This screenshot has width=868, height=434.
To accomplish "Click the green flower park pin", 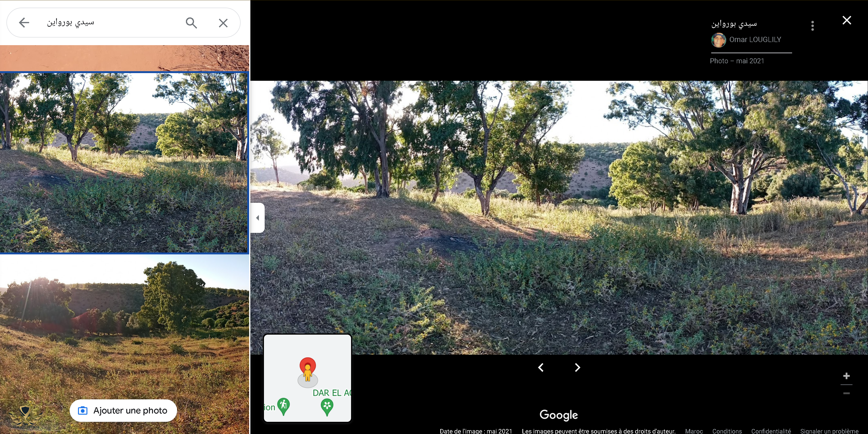I will point(327,407).
